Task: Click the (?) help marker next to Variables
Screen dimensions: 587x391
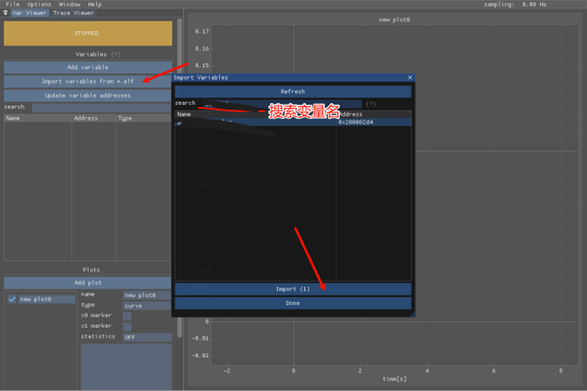Action: click(x=116, y=54)
